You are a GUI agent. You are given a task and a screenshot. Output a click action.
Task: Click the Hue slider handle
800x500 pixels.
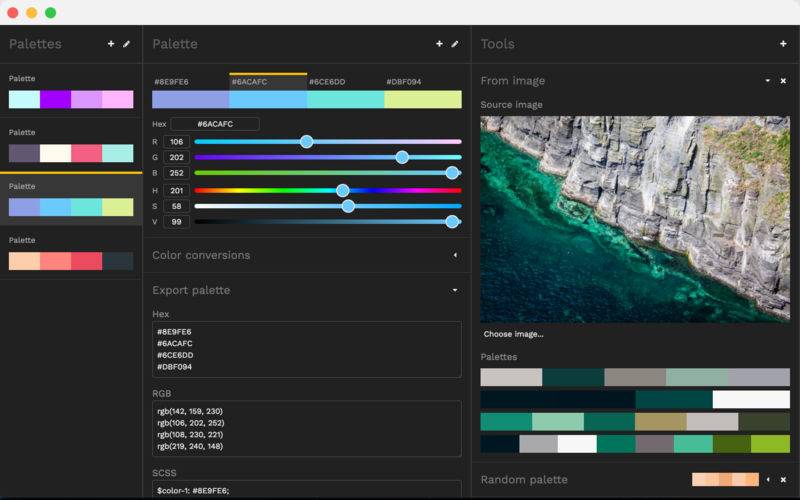click(x=343, y=190)
